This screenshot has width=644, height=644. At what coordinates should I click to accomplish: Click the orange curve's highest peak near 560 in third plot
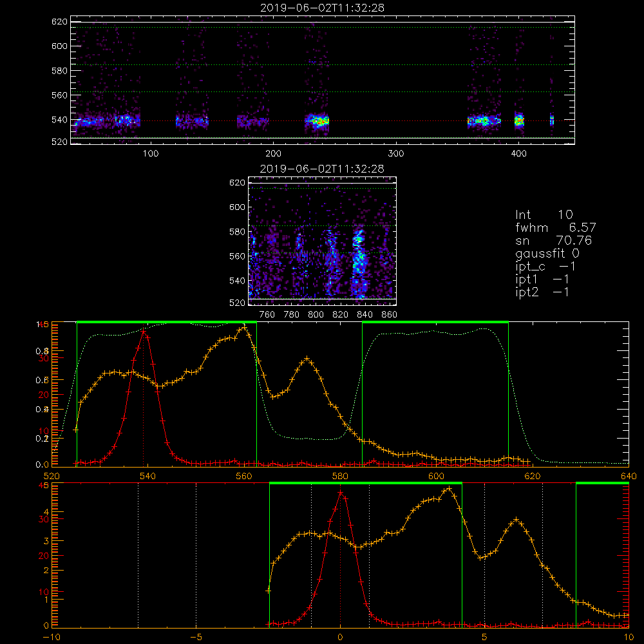[x=244, y=328]
